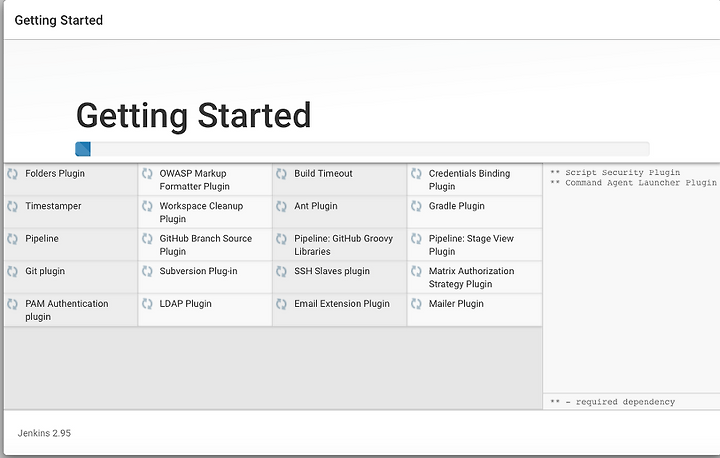The image size is (720, 458).
Task: Select the 'Pipeline: Stage View Plugin' label
Action: coord(471,245)
